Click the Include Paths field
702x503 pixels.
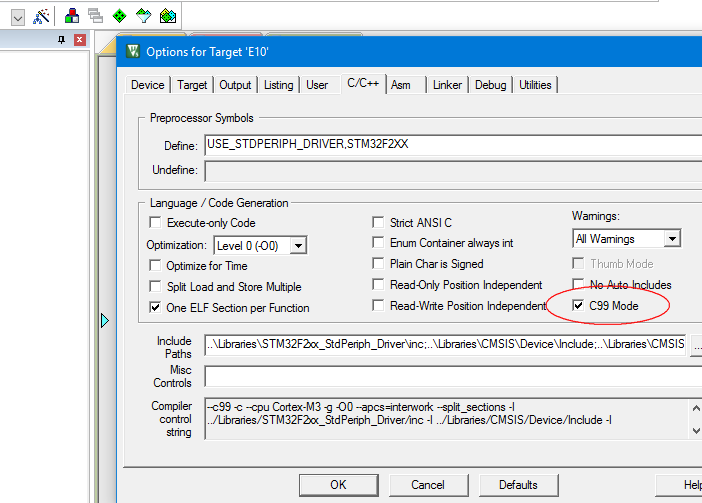(x=445, y=345)
